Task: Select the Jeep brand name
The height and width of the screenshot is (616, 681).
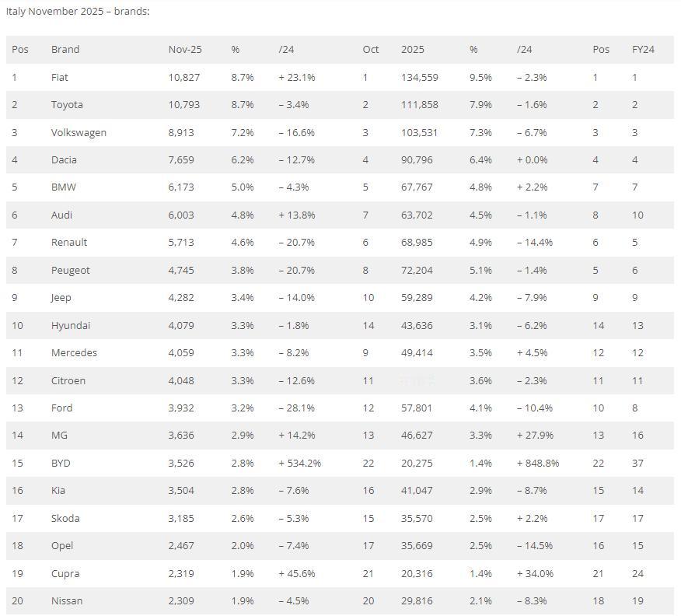Action: coord(61,298)
